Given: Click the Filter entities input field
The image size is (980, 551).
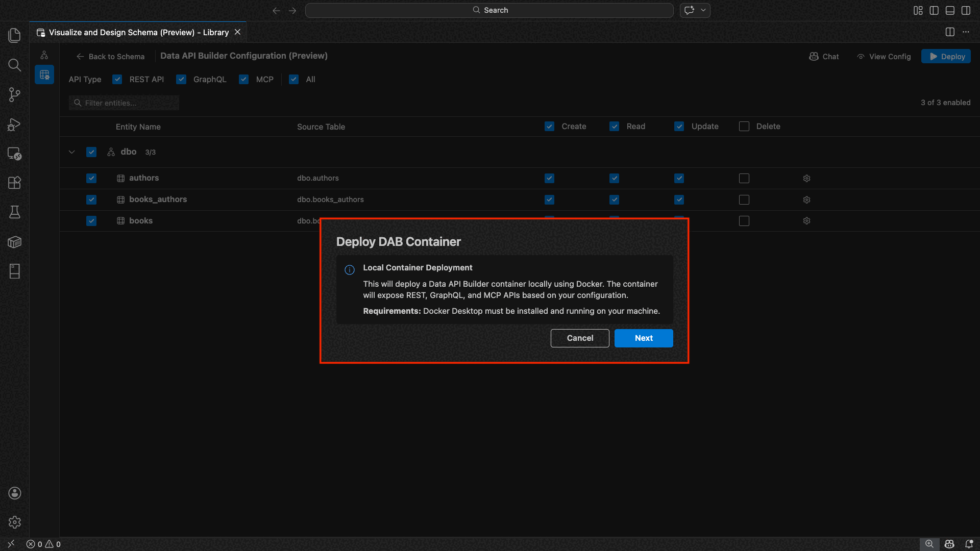Looking at the screenshot, I should point(128,103).
